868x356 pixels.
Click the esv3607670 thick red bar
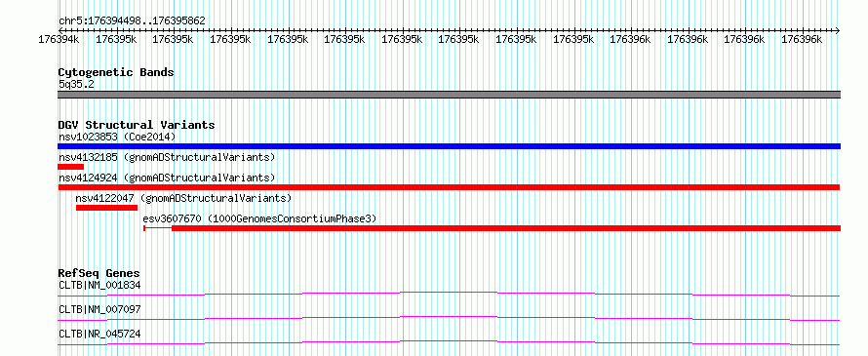[x=506, y=228]
